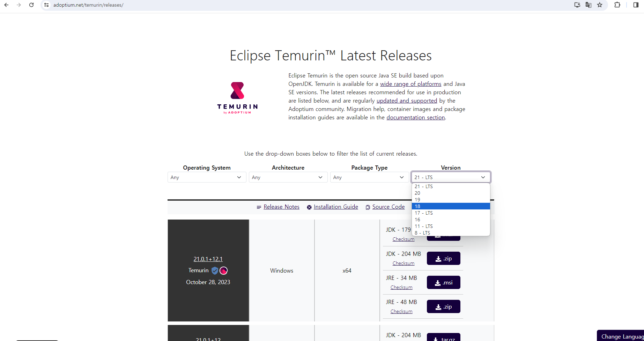Click the pink AQAvit badge beside Temurin

click(224, 270)
